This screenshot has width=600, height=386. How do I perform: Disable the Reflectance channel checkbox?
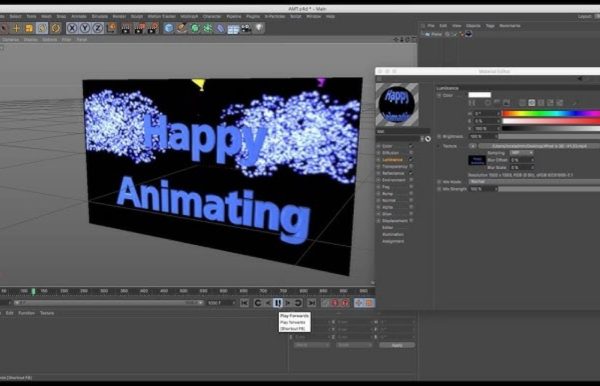click(x=411, y=173)
